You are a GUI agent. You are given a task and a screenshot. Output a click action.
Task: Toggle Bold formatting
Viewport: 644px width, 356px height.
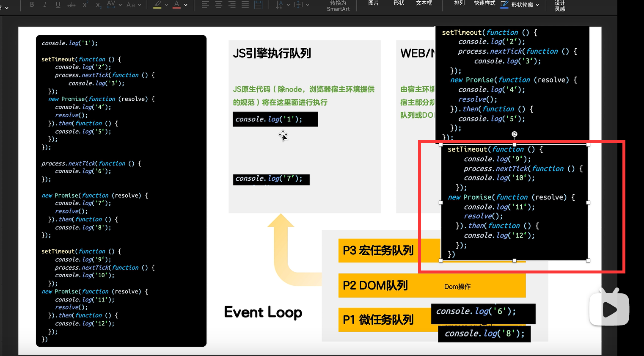32,5
